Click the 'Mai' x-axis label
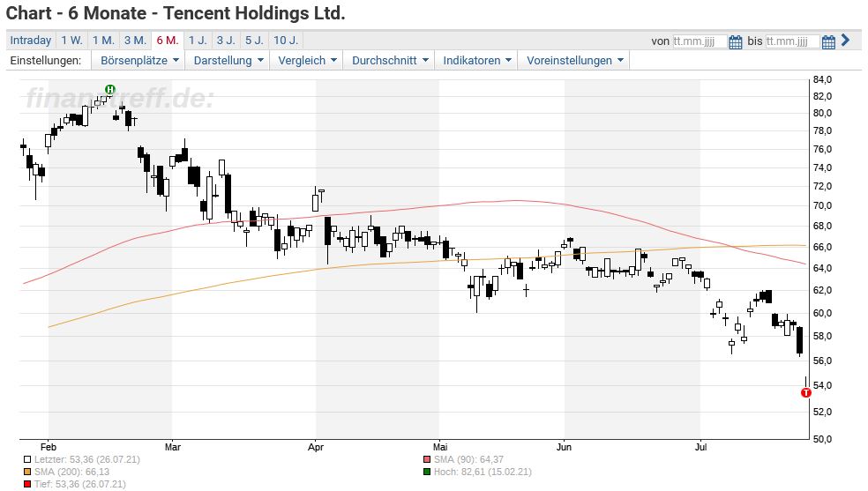 pos(440,447)
